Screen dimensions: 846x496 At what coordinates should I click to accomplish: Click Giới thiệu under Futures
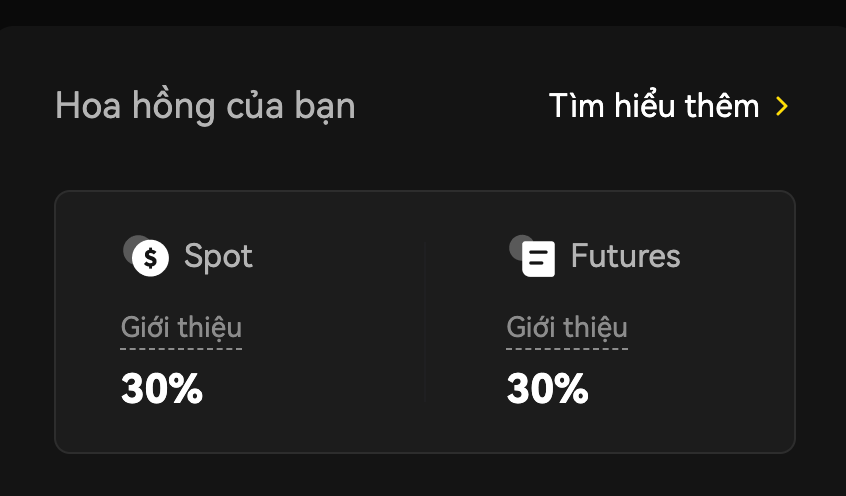(567, 327)
